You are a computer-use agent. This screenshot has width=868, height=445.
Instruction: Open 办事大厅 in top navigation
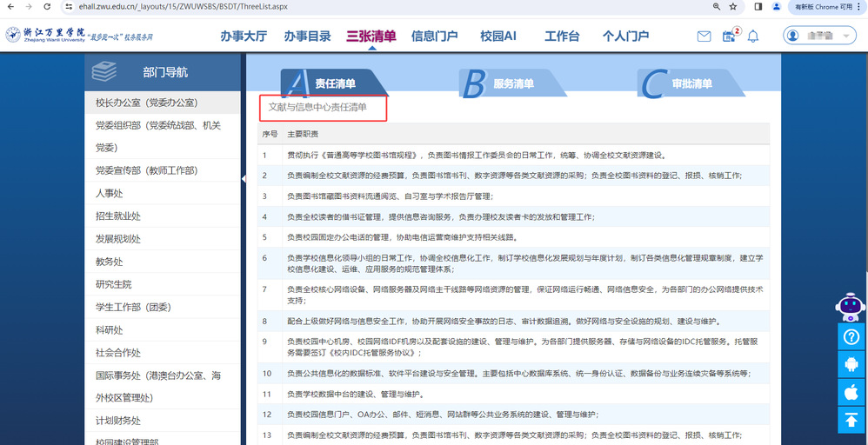point(243,37)
